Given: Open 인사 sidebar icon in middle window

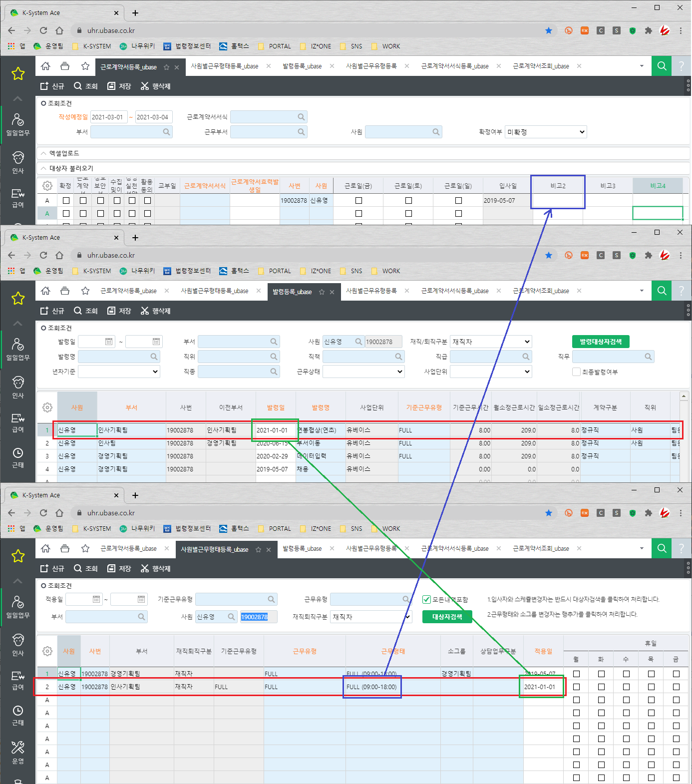Looking at the screenshot, I should tap(18, 388).
